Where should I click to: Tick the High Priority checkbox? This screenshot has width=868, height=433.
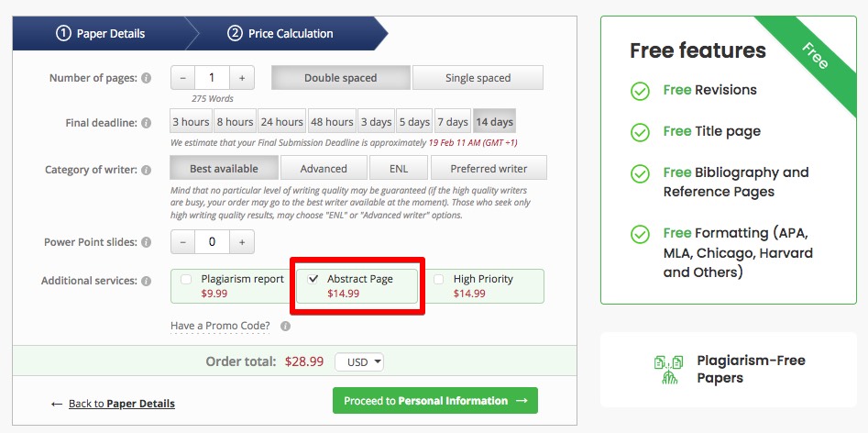(x=439, y=280)
